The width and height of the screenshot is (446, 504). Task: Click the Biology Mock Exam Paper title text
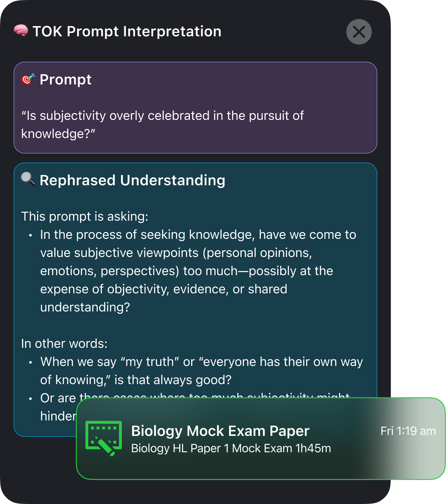(x=220, y=431)
